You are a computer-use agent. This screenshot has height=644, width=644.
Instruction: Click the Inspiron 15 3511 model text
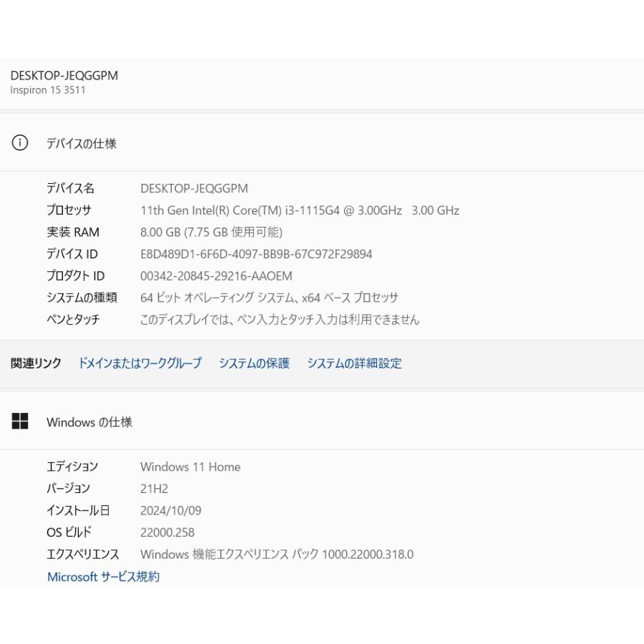[48, 90]
